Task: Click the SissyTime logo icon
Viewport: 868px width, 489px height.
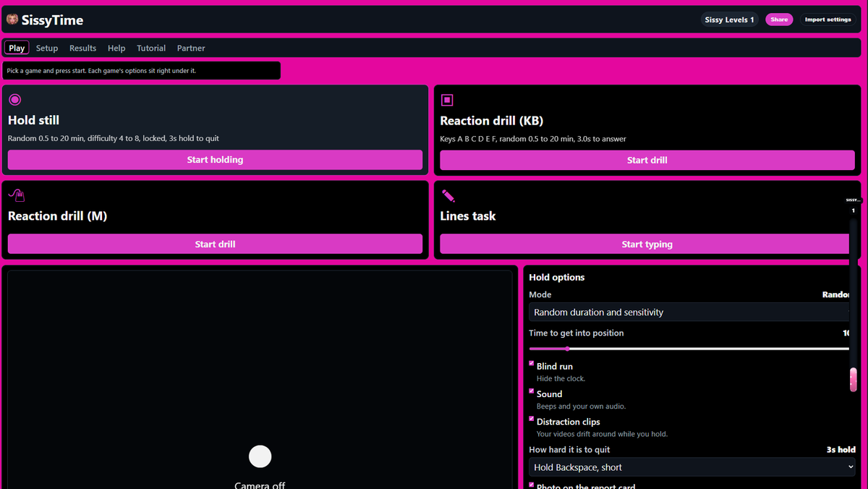Action: pyautogui.click(x=12, y=20)
